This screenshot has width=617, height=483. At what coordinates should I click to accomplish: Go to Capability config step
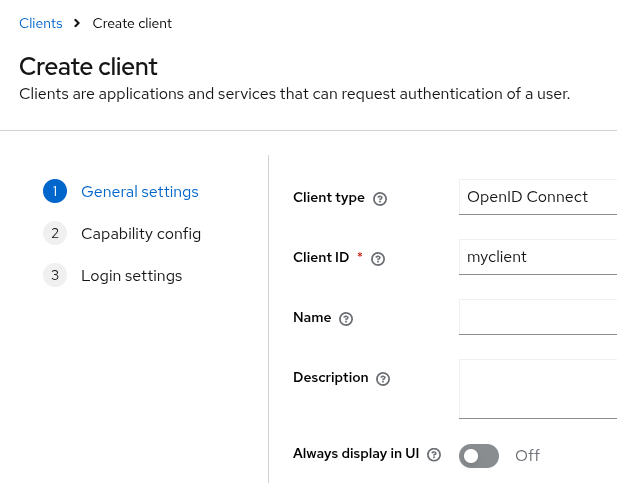[x=141, y=234]
